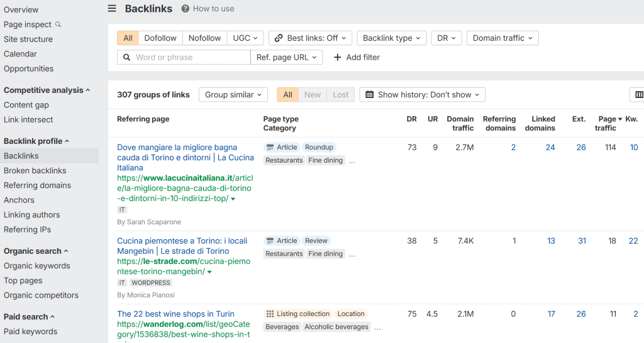Click the Word or phrase search field
This screenshot has height=343, width=644.
pyautogui.click(x=184, y=57)
